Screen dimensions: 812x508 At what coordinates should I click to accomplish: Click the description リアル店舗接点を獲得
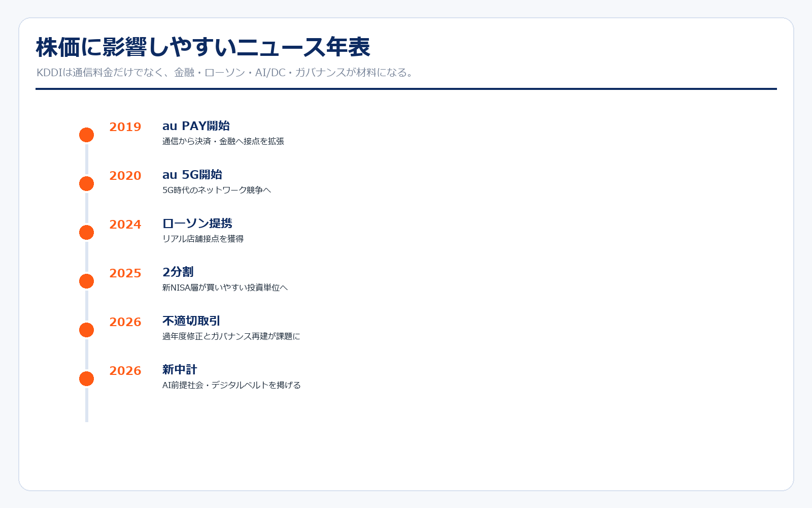coord(203,239)
